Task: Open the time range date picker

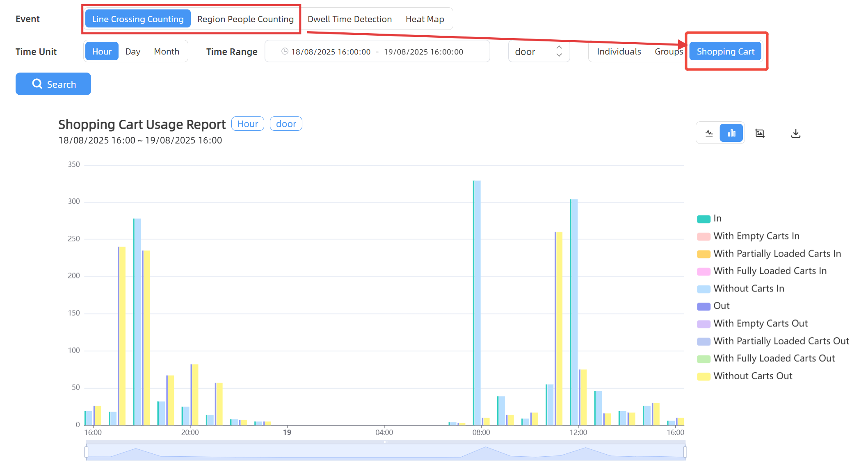Action: pos(377,52)
